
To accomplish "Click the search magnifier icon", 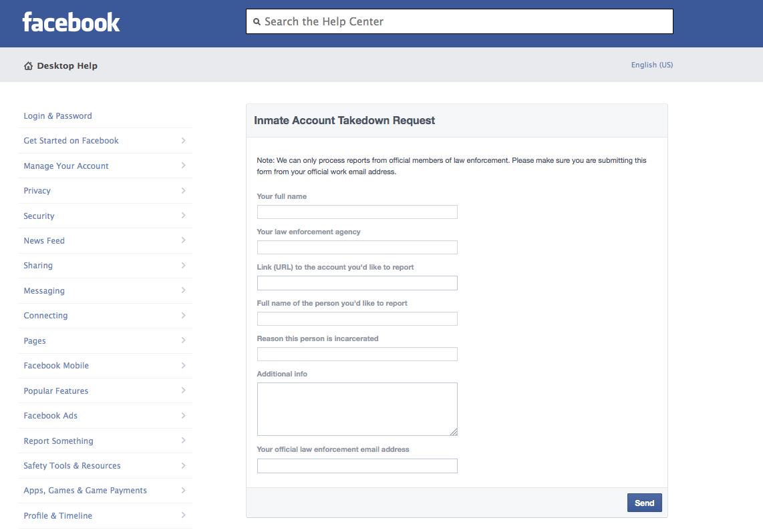I will [257, 22].
